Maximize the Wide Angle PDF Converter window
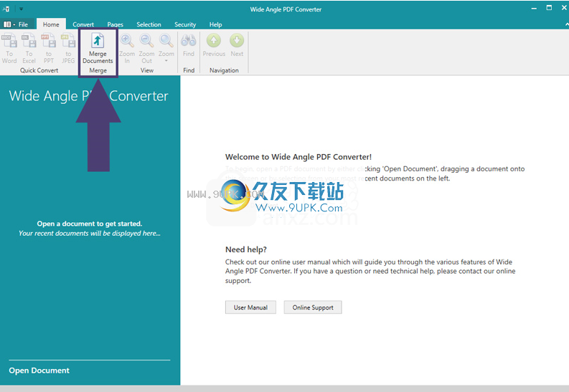569x392 pixels. pos(549,8)
